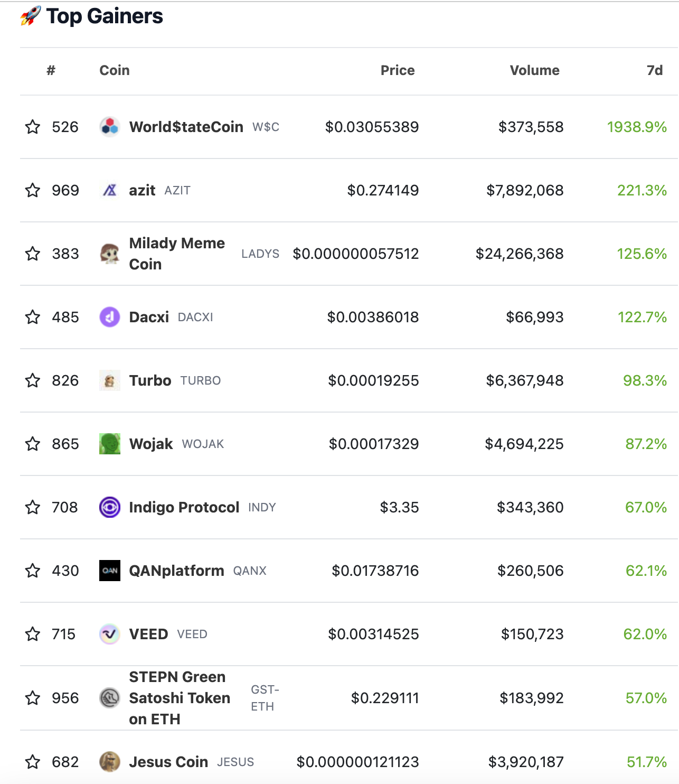The image size is (679, 784).
Task: Click the Indigo Protocol eye logo
Action: click(x=110, y=507)
